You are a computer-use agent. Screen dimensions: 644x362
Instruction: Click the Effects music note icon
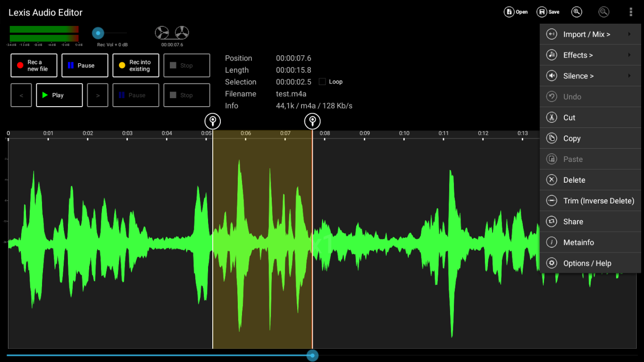click(x=552, y=55)
